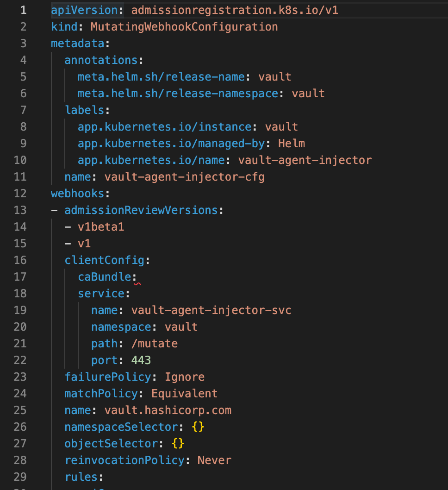Click the labels key on line 7
448x490 pixels.
(x=84, y=110)
